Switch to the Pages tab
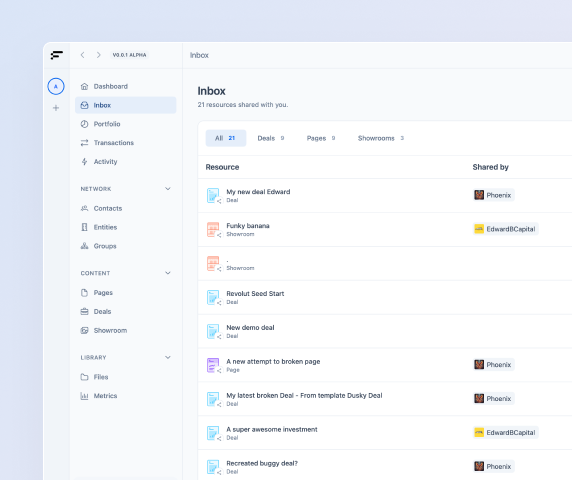Viewport: 572px width, 480px height. pos(321,138)
